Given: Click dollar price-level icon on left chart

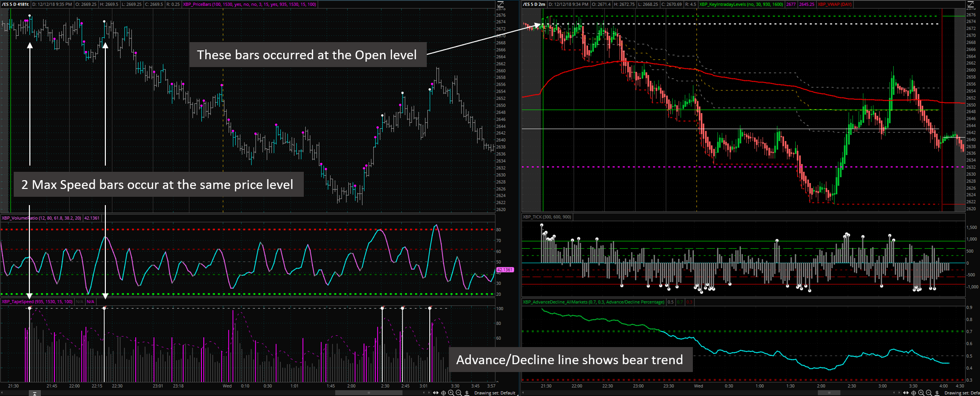Looking at the screenshot, I should tap(466, 393).
